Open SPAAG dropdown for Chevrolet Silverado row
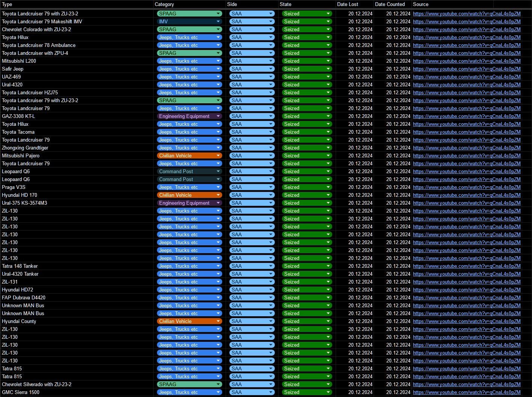Image resolution: width=532 pixels, height=397 pixels. point(190,384)
